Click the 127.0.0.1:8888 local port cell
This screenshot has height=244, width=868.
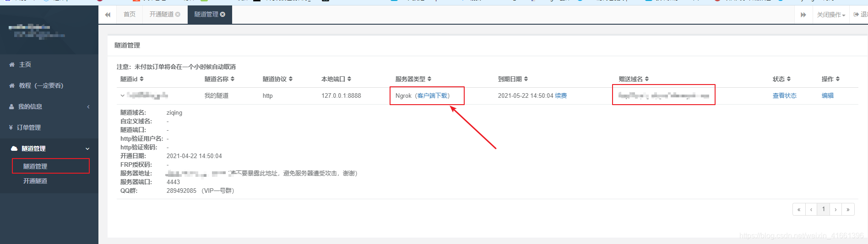(341, 96)
